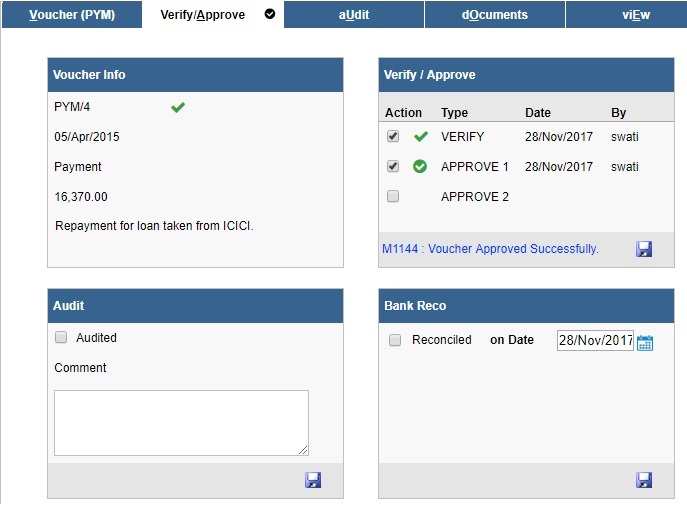687x511 pixels.
Task: Click the voucher number PYM/4
Action: (72, 107)
